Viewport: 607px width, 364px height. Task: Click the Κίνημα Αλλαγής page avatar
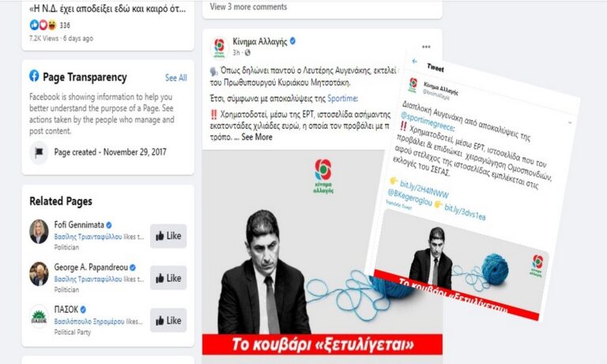(219, 47)
